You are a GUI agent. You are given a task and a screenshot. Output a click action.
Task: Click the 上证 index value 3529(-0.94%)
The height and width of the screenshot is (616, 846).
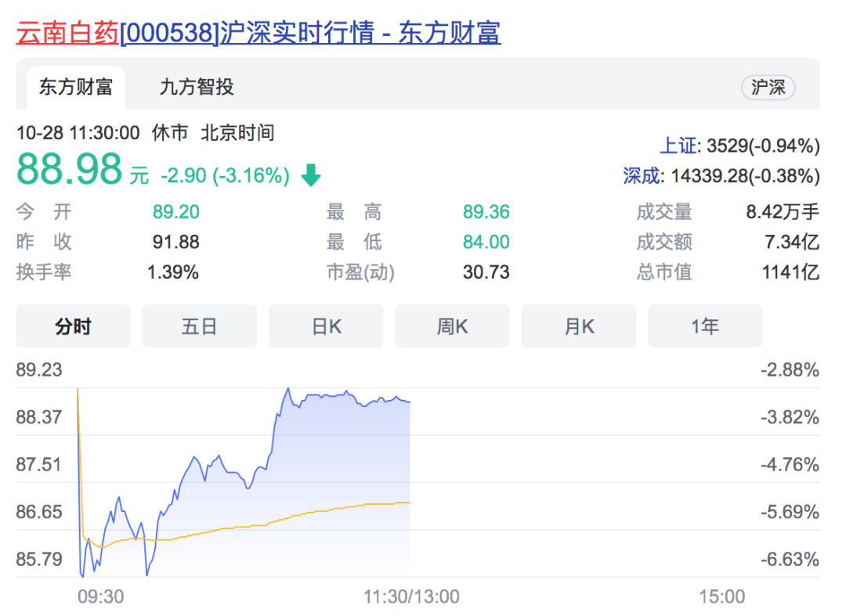pyautogui.click(x=764, y=146)
